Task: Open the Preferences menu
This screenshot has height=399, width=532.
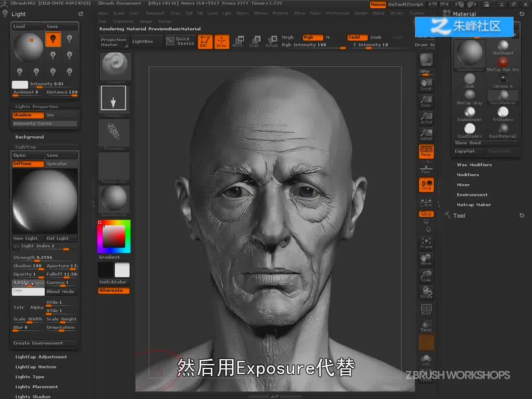Action: click(337, 13)
